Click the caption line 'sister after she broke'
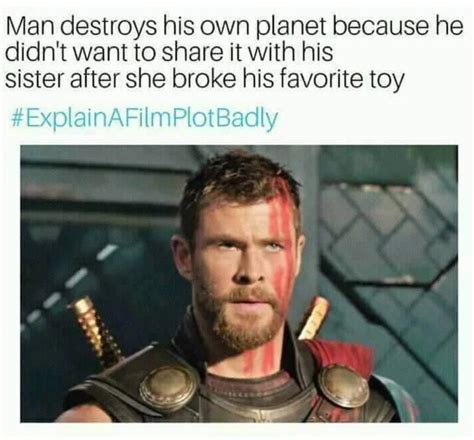Screen dimensions: 474x440 coord(204,80)
